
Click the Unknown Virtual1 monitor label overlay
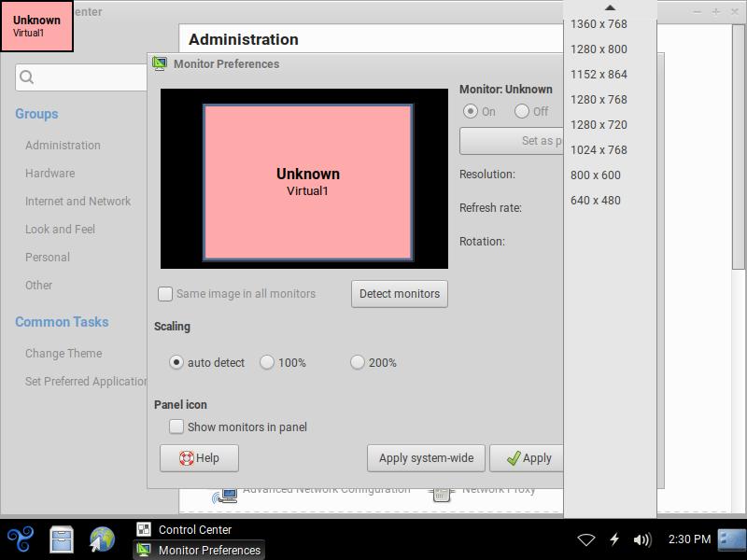(x=36, y=26)
